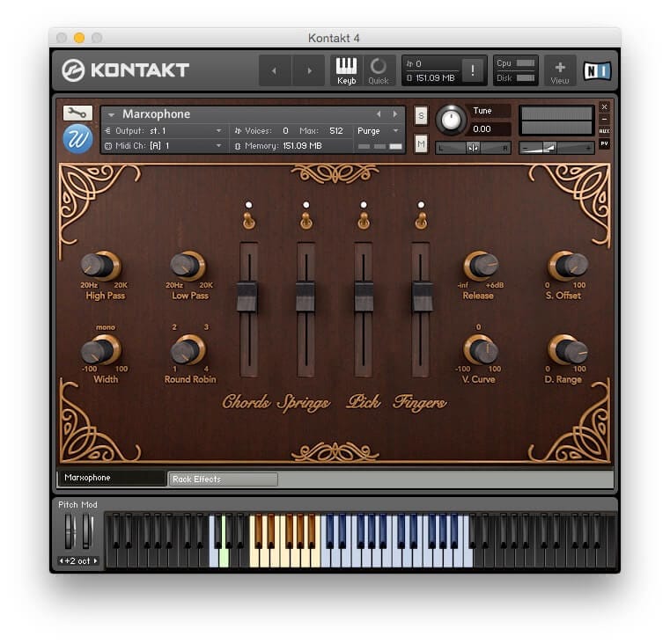This screenshot has height=644, width=670.
Task: Open the wrench edit mode icon
Action: click(x=77, y=113)
